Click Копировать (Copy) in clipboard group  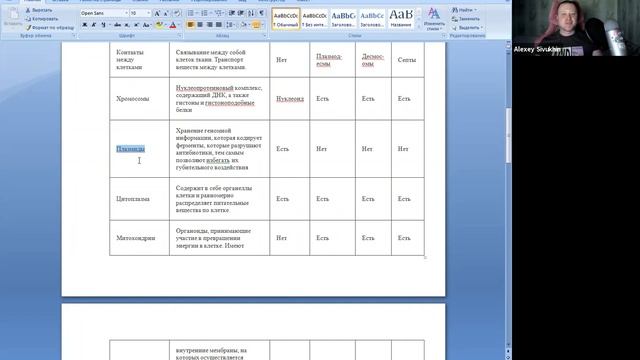click(42, 19)
